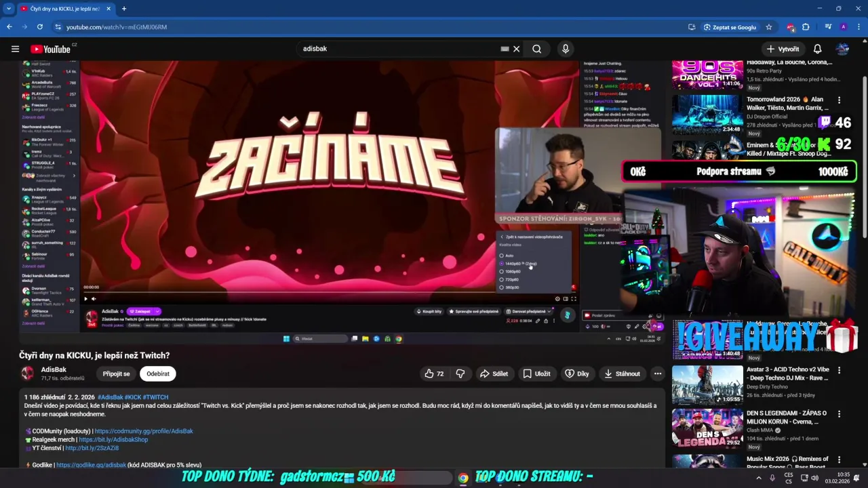Screen dimensions: 868x488
Task: Select 1440p60 quality option
Action: (x=519, y=264)
